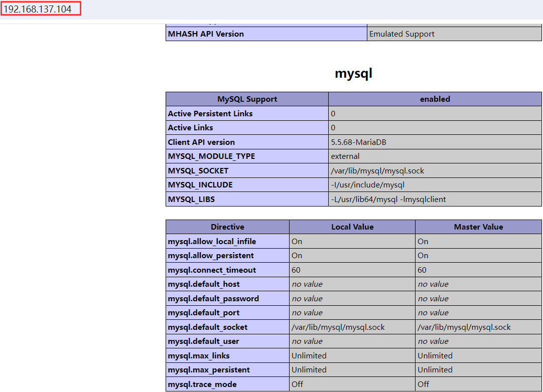Select the 'MYSQL_SOCKET' label
The width and height of the screenshot is (543, 392).
tap(247, 170)
